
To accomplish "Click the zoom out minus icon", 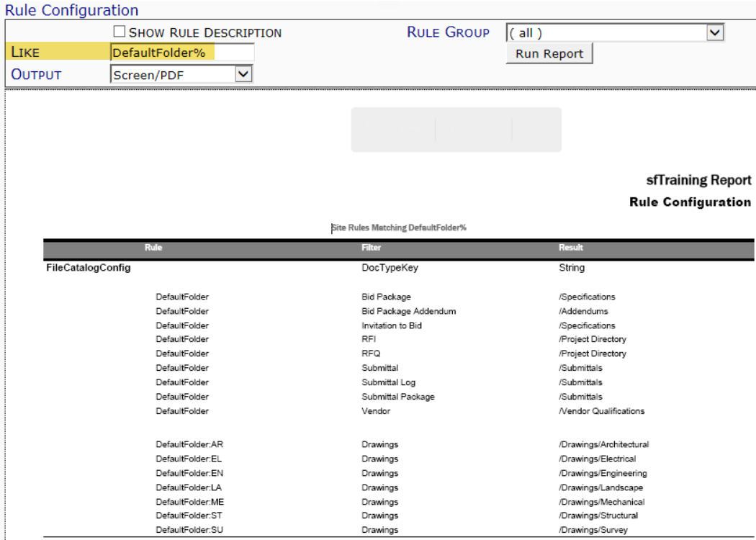I will click(460, 130).
